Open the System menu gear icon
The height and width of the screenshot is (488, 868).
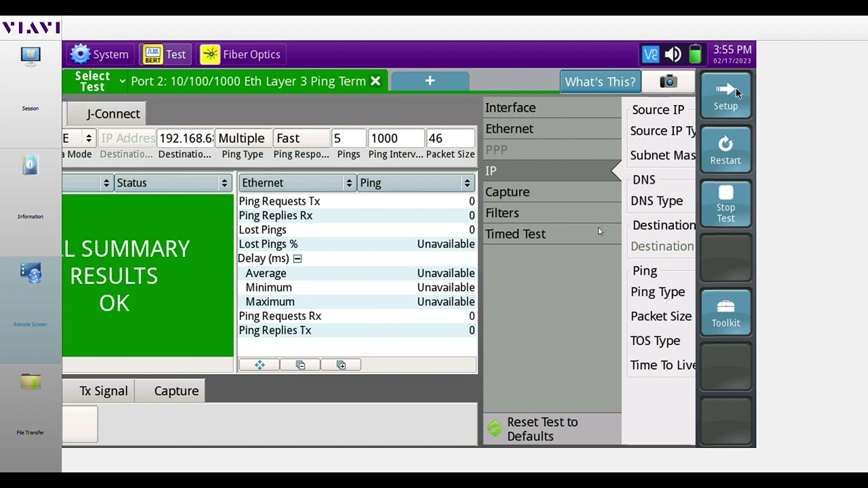coord(81,54)
